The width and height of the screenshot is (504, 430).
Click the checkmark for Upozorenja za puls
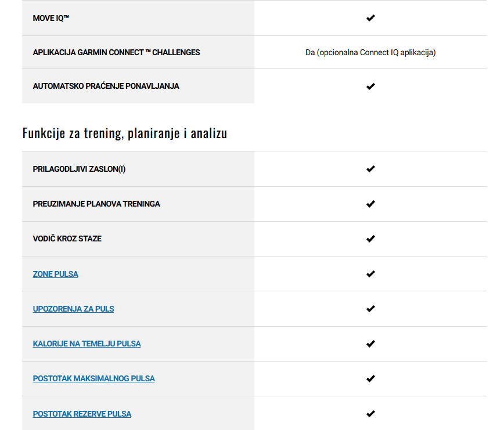click(x=370, y=309)
